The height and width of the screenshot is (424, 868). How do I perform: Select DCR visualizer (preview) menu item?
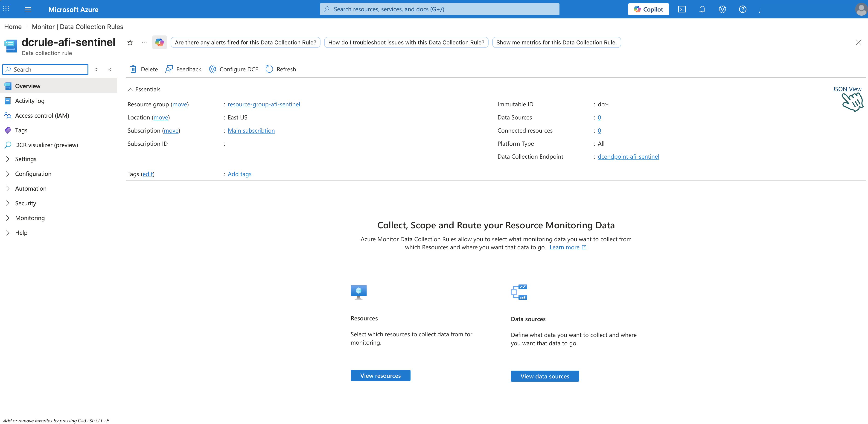[x=59, y=145]
